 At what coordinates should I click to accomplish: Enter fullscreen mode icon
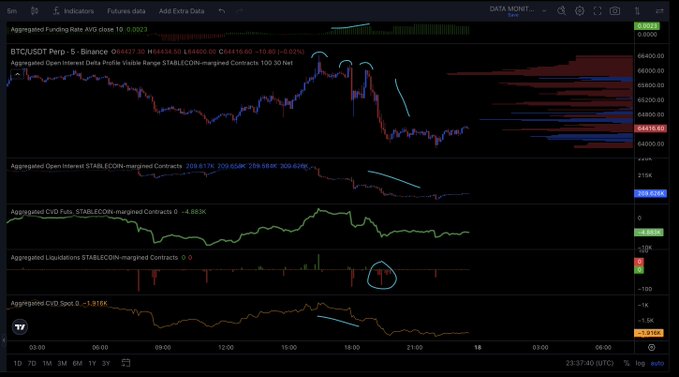pos(597,11)
